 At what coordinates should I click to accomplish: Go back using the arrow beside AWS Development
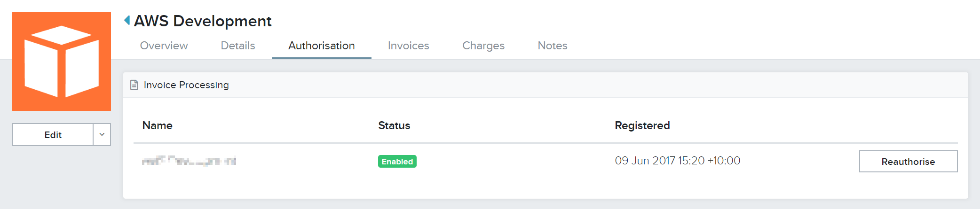(x=127, y=20)
